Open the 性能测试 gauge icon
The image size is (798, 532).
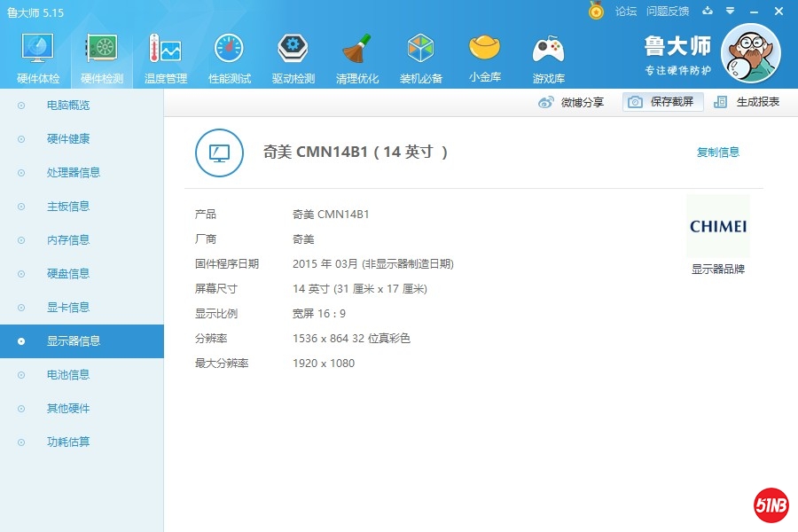[x=230, y=51]
